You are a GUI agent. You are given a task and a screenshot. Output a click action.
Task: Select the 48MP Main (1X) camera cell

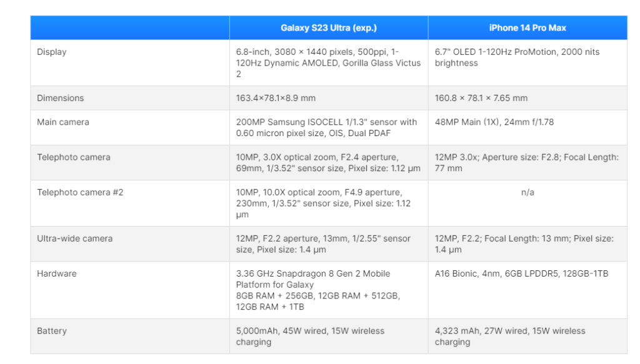coord(494,122)
